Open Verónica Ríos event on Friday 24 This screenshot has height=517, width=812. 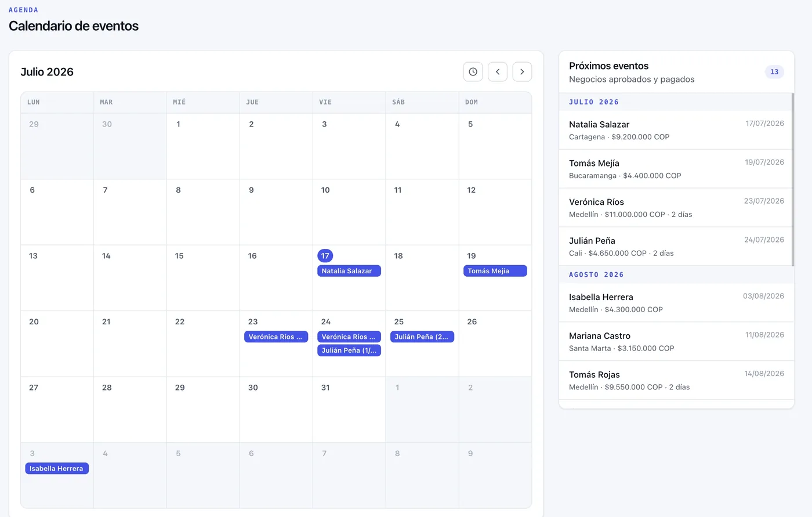(349, 337)
